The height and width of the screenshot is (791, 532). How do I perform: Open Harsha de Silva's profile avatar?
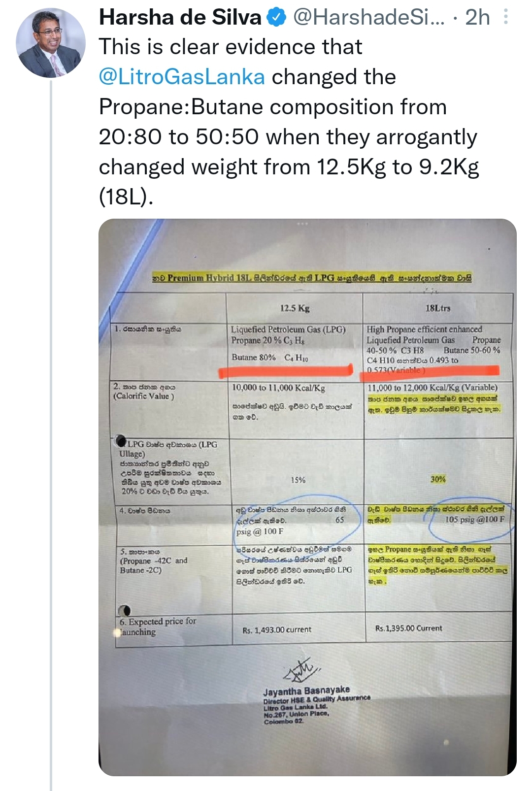pos(51,43)
